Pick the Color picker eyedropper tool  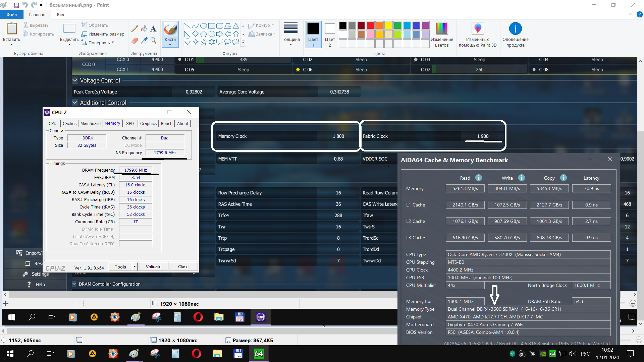pos(144,41)
